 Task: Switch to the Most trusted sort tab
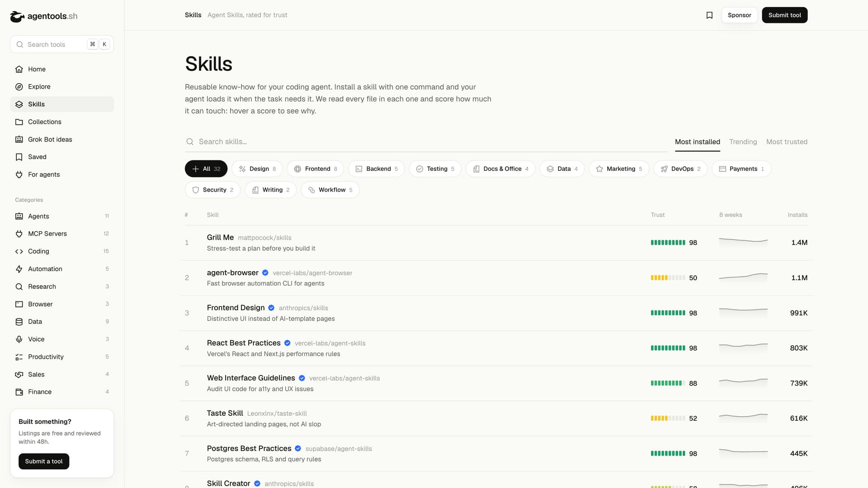click(787, 142)
